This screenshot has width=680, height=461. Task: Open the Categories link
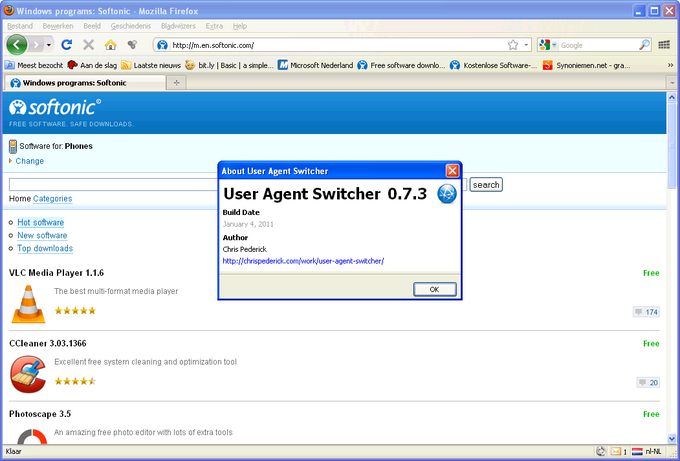pos(52,199)
